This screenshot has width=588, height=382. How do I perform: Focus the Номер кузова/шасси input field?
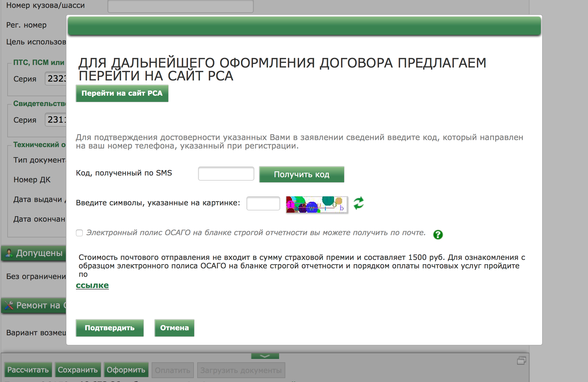[180, 6]
